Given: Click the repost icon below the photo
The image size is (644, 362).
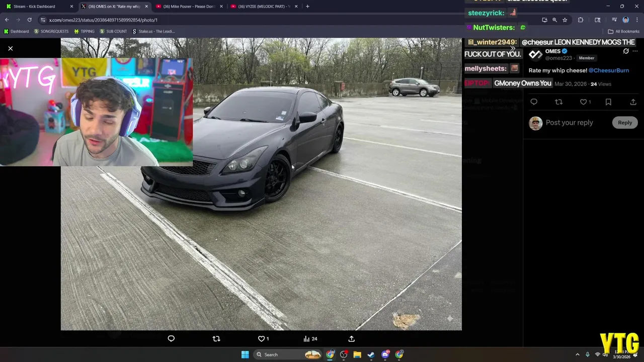Looking at the screenshot, I should point(216,339).
